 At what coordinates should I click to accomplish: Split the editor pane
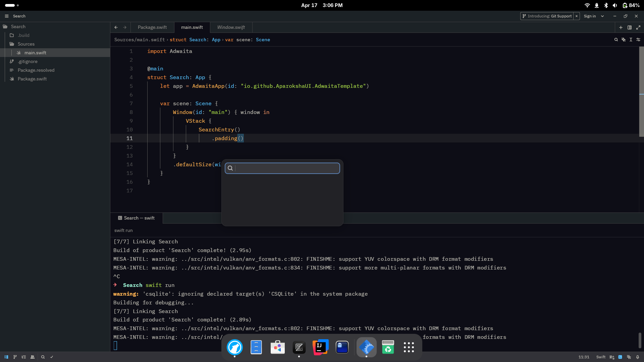[630, 27]
